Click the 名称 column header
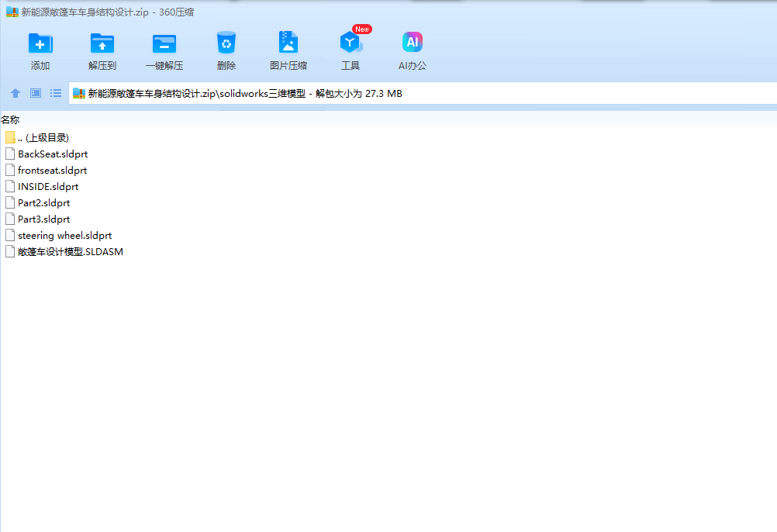Viewport: 777px width, 532px height. 10,120
